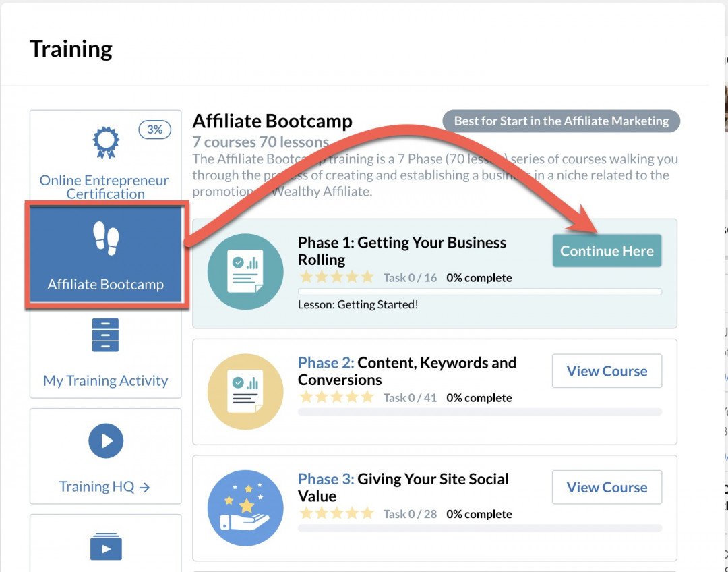Click the 3% progress badge

(154, 130)
